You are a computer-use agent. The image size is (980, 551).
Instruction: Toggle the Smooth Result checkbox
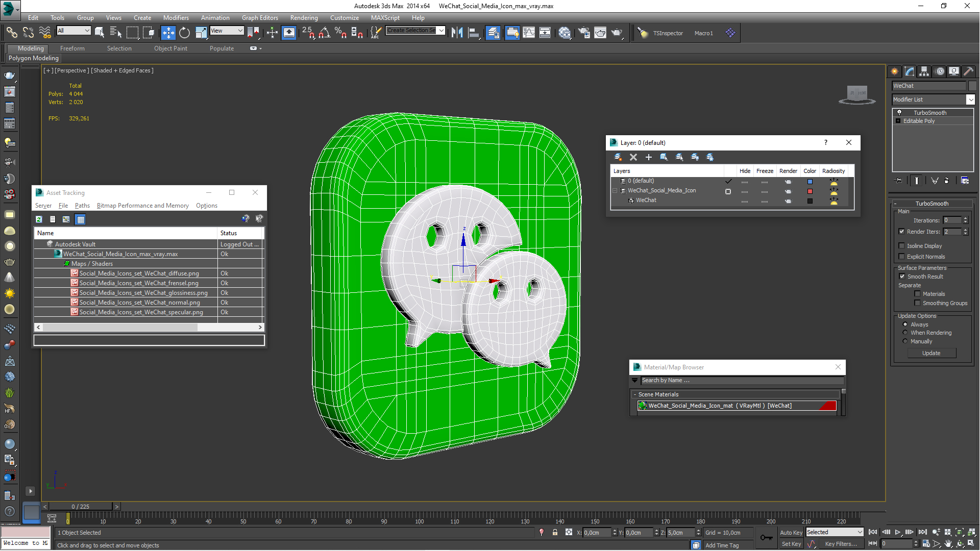click(x=902, y=277)
